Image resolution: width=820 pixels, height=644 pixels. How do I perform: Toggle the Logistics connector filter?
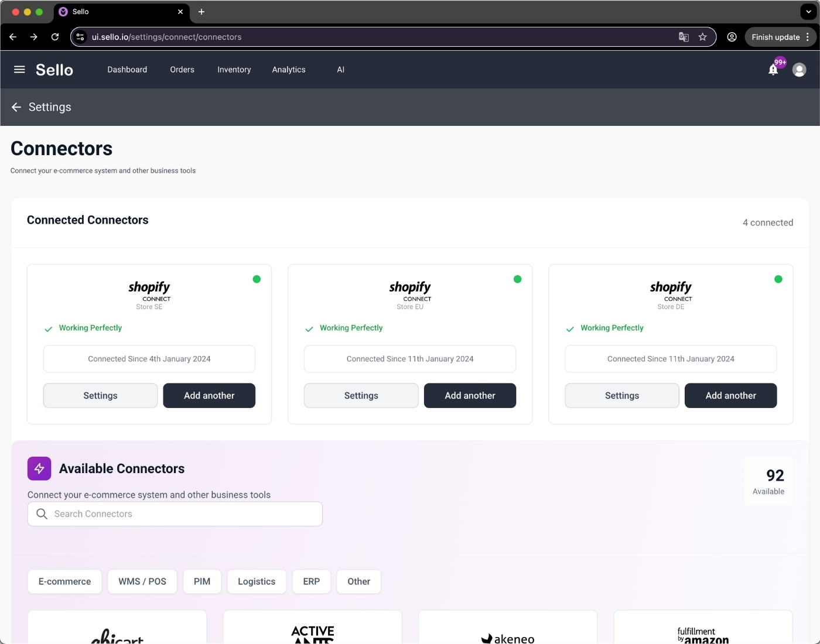(x=257, y=581)
